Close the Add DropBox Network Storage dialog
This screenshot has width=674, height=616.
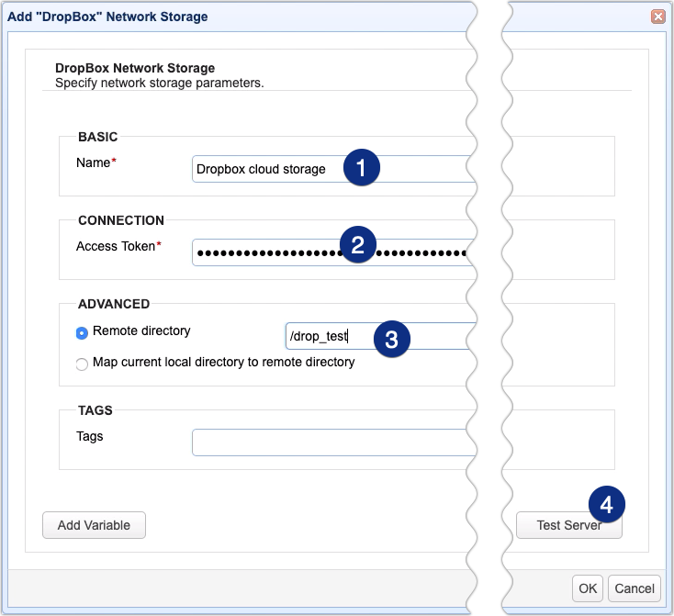[657, 17]
